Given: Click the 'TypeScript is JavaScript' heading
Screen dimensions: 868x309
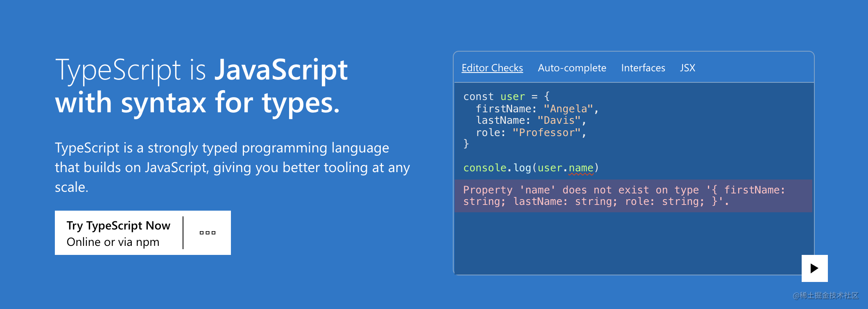Looking at the screenshot, I should click(x=201, y=70).
